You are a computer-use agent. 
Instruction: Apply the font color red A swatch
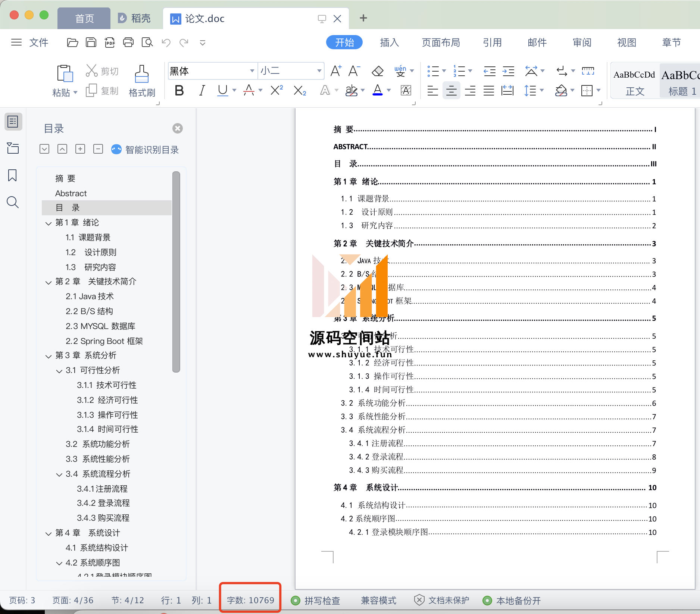tap(378, 90)
